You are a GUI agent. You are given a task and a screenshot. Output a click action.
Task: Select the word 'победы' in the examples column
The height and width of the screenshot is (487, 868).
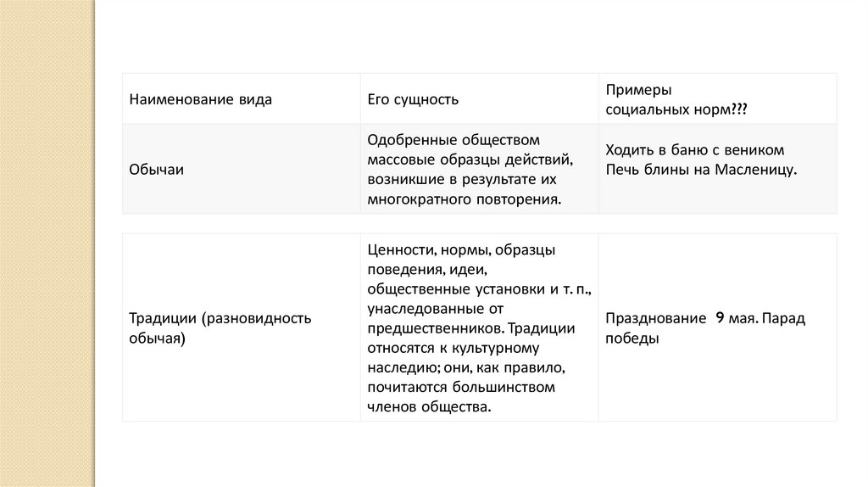coord(632,338)
